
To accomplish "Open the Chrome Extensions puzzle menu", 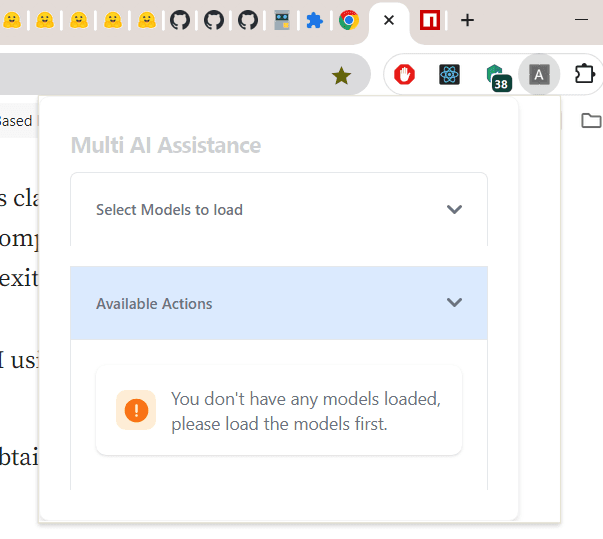I will pyautogui.click(x=584, y=74).
